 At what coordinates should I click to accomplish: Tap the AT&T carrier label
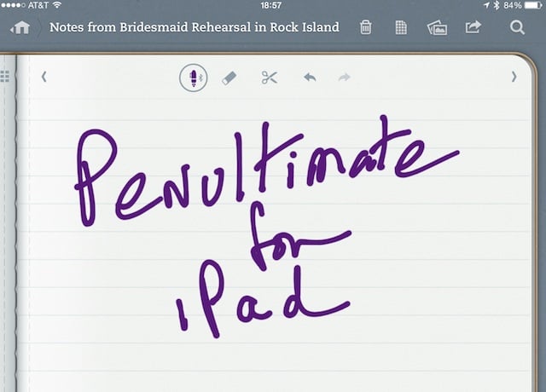tap(38, 5)
